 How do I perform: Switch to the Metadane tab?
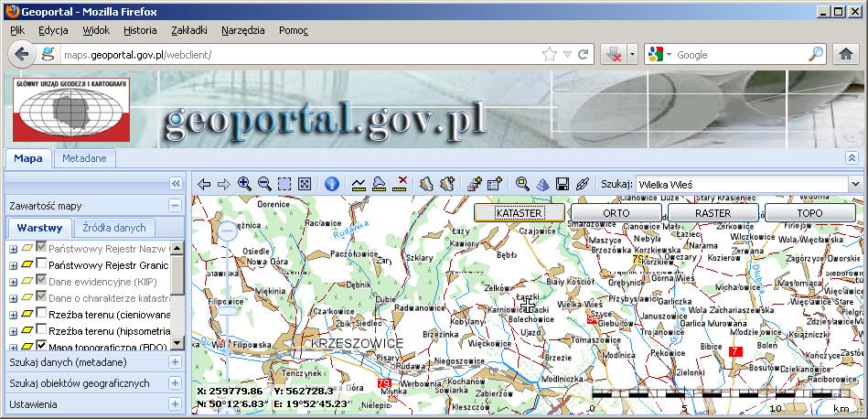[x=84, y=159]
